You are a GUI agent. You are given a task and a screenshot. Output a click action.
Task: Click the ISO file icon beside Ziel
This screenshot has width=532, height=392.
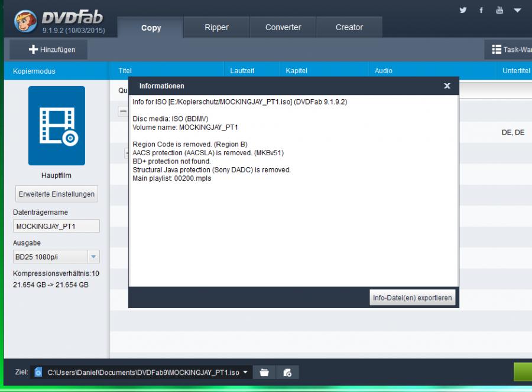coord(38,372)
